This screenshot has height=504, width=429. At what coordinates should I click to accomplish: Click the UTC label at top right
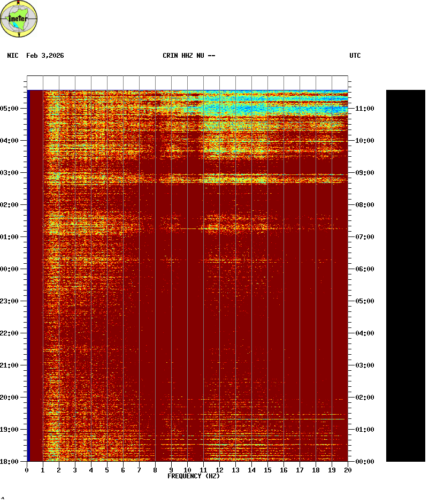pyautogui.click(x=355, y=56)
